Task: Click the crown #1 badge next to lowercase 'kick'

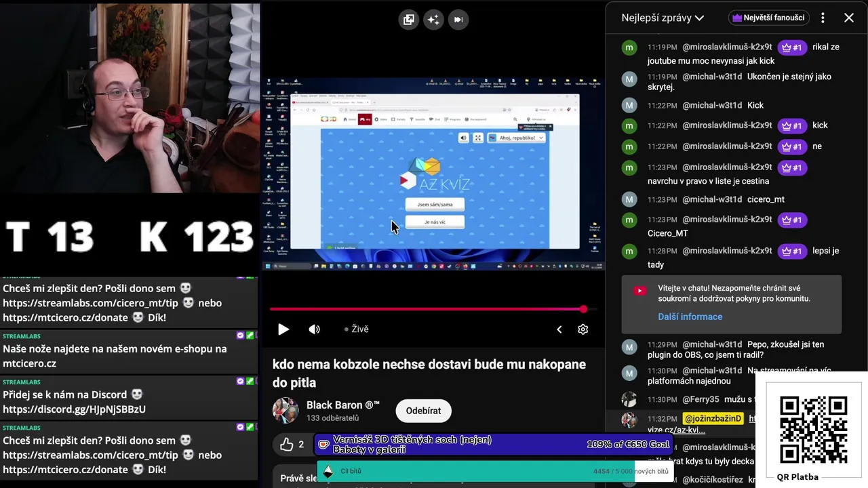Action: [x=792, y=125]
